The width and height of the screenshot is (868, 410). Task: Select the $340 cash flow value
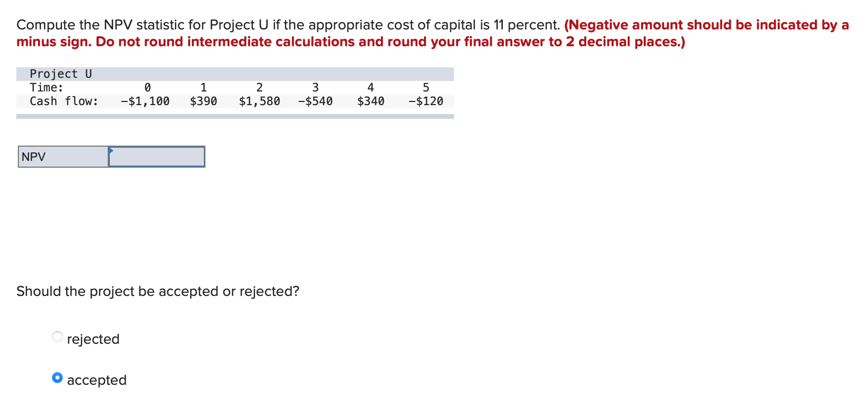(x=371, y=101)
